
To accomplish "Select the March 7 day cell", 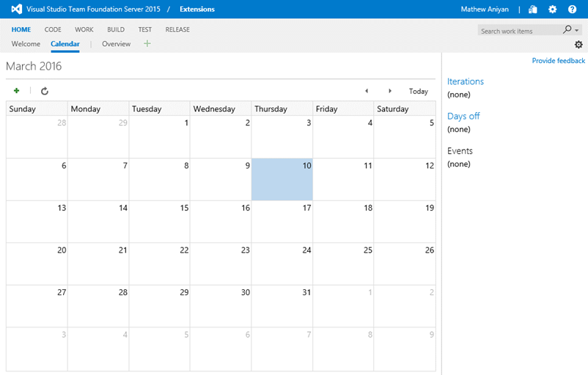I will (x=98, y=179).
